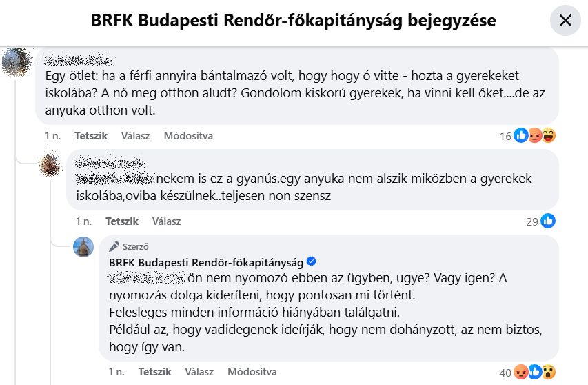The width and height of the screenshot is (588, 385).
Task: Close the BRFK post dialog
Action: [x=565, y=20]
